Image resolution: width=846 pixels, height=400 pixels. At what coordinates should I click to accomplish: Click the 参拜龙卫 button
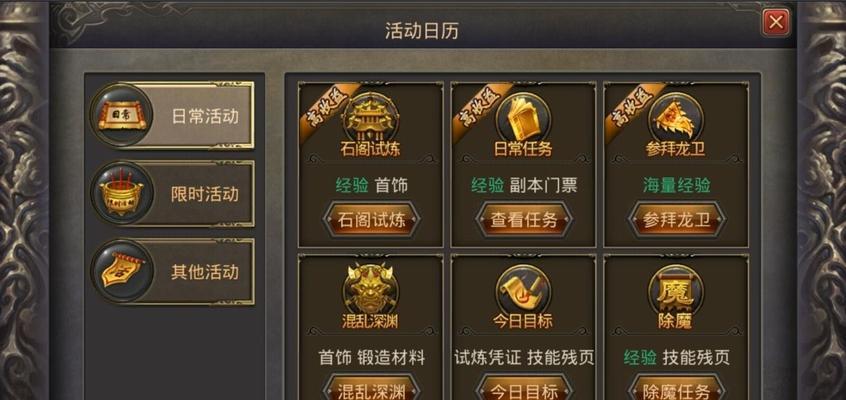click(676, 220)
